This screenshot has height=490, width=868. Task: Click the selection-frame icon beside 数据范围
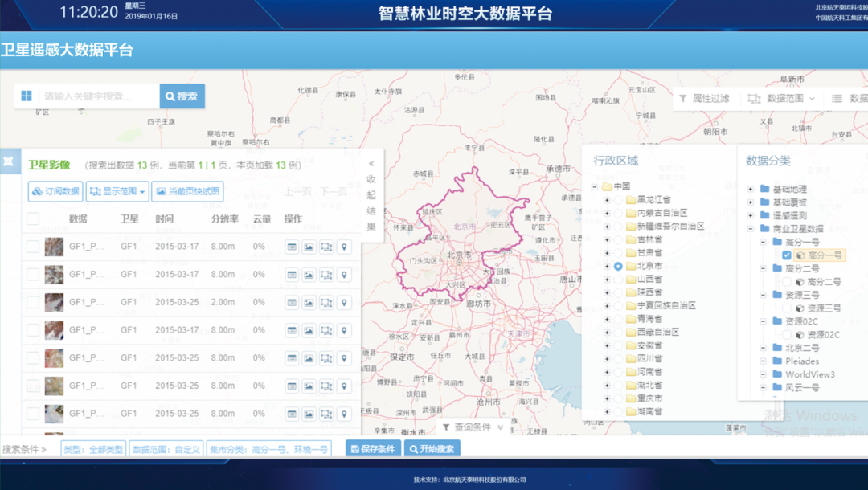coord(753,99)
